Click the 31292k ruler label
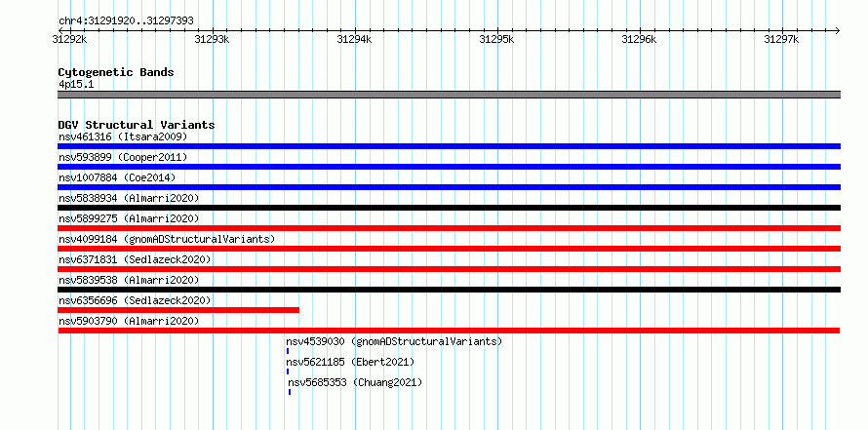 tap(70, 39)
